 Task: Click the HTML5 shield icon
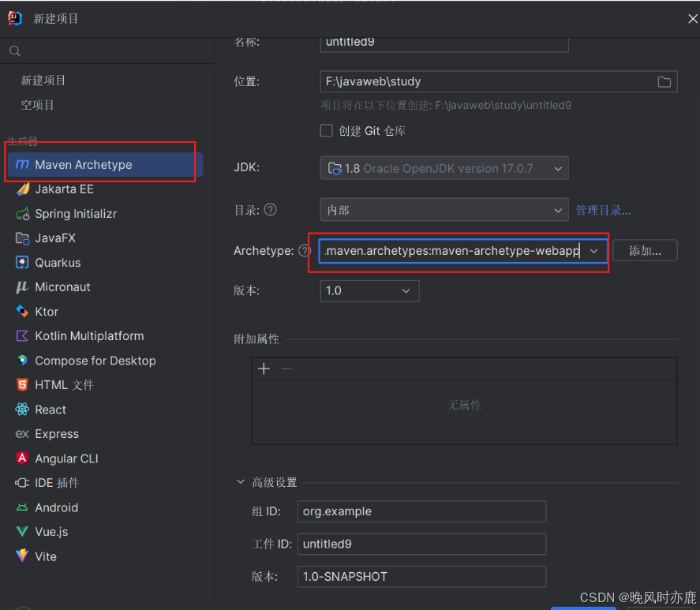click(x=22, y=385)
